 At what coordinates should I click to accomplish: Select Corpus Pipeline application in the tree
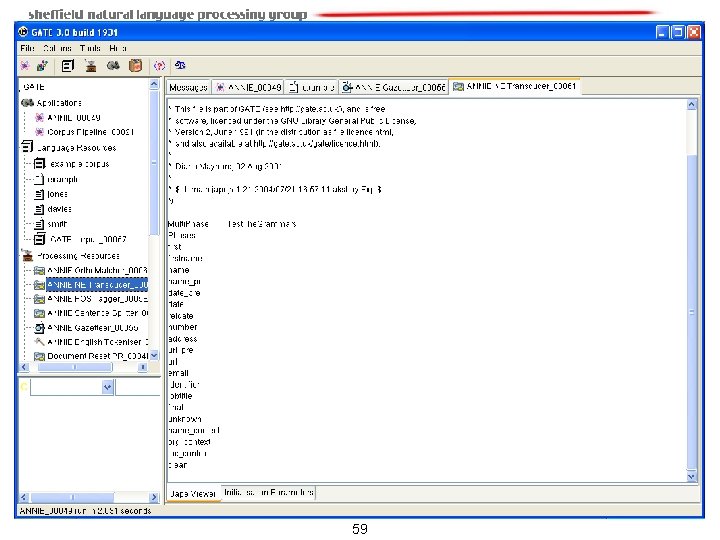[90, 132]
